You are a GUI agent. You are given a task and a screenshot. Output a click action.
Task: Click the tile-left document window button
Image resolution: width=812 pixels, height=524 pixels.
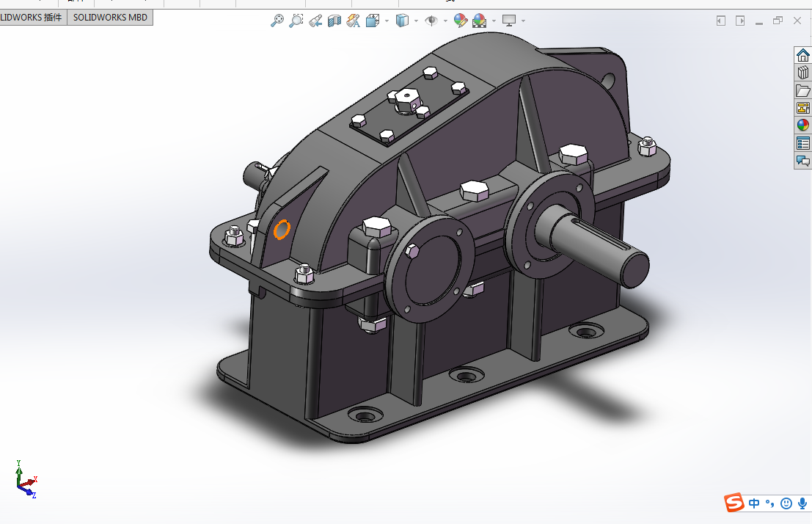click(721, 21)
